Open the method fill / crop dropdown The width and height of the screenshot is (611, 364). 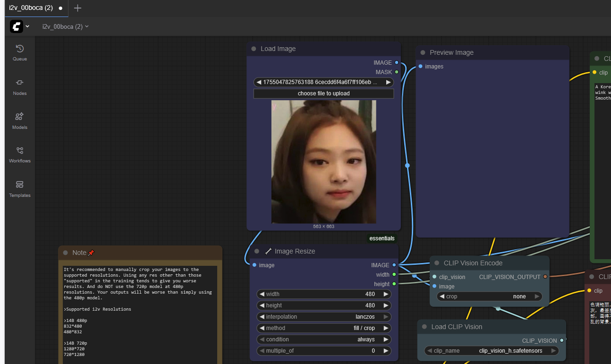(x=324, y=328)
